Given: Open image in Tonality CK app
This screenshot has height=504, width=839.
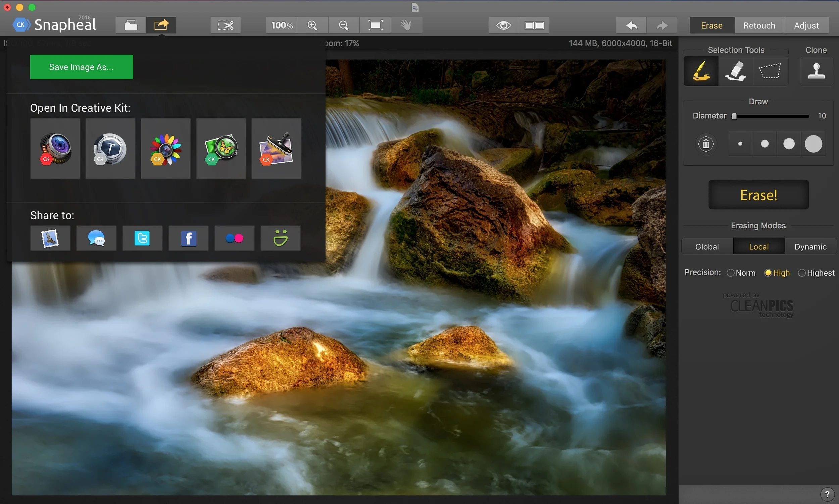Looking at the screenshot, I should [x=110, y=149].
